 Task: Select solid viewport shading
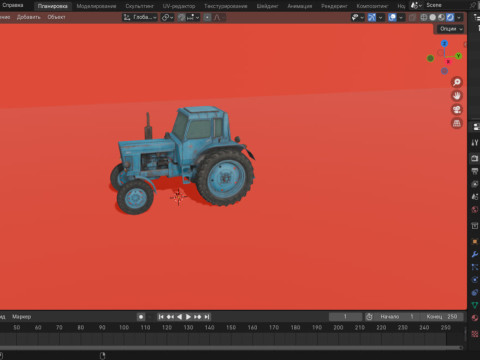(x=433, y=17)
